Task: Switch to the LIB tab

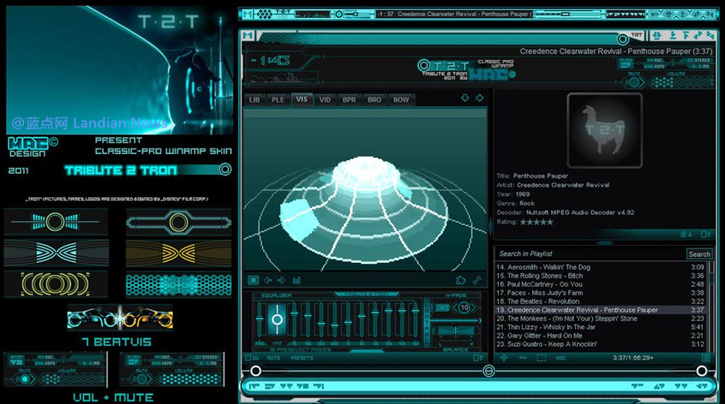Action: click(x=254, y=100)
